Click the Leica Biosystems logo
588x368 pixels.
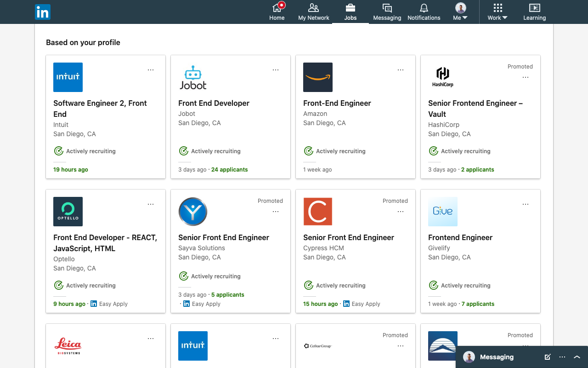pos(68,346)
